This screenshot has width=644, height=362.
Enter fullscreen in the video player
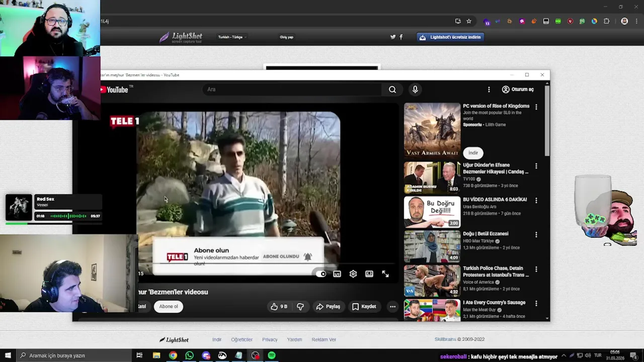tap(385, 274)
